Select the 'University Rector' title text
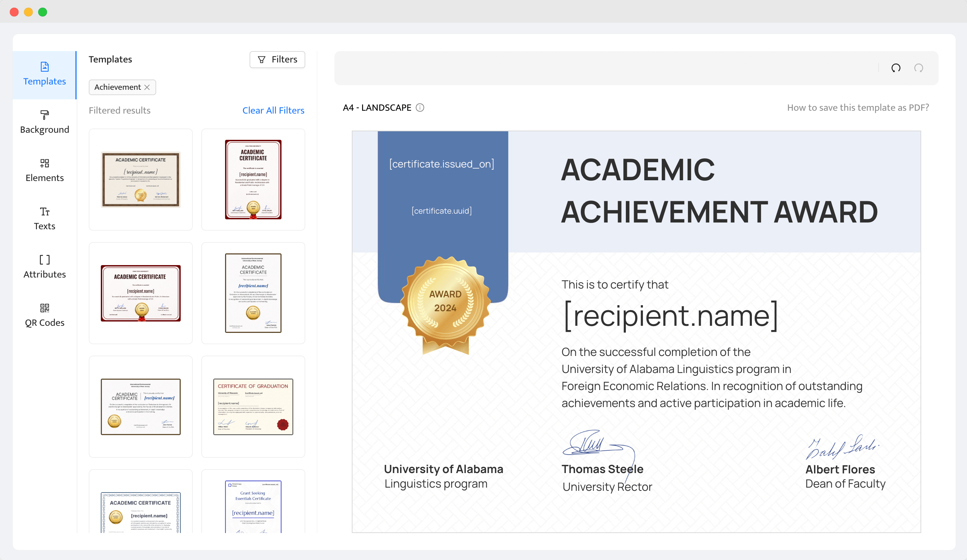Viewport: 967px width, 560px height. coord(607,487)
